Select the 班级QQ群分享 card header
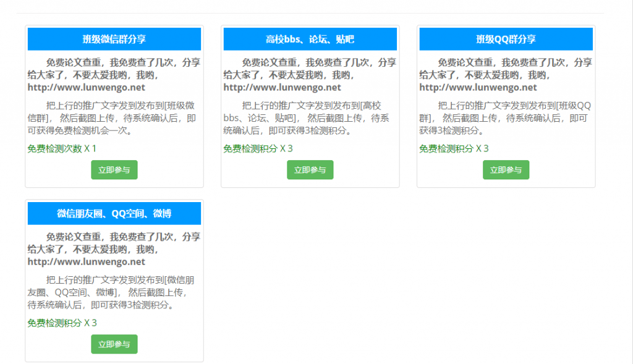Viewport: 633px width, 364px height. pos(506,39)
